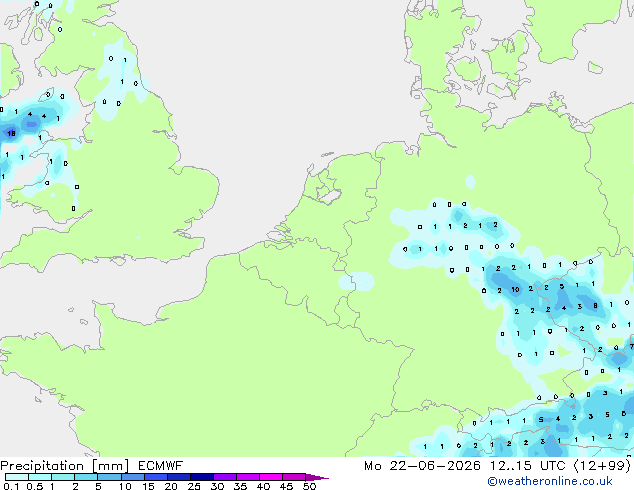The width and height of the screenshot is (634, 490).
Task: Click the 'Mo 22-06-2026' date text
Action: click(422, 466)
